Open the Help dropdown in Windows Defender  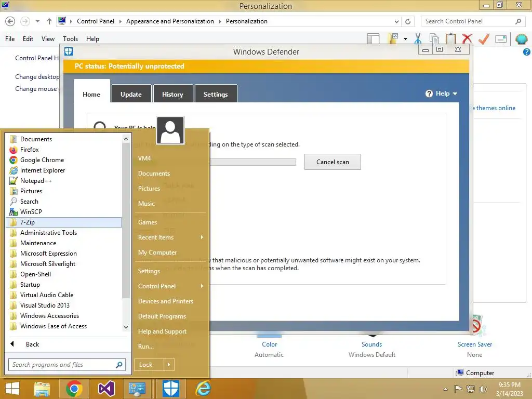coord(442,94)
